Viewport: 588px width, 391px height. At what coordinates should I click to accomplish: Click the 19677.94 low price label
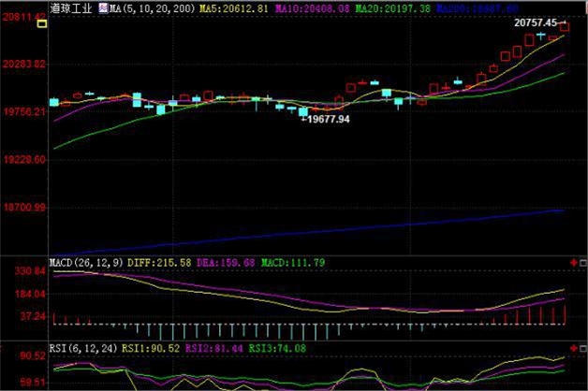[x=328, y=119]
